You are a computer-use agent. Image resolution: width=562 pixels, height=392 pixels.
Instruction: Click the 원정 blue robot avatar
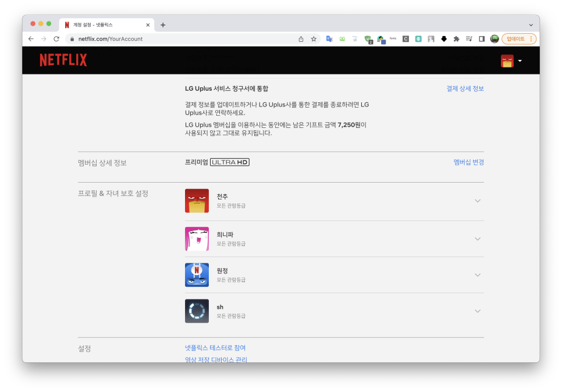[197, 275]
